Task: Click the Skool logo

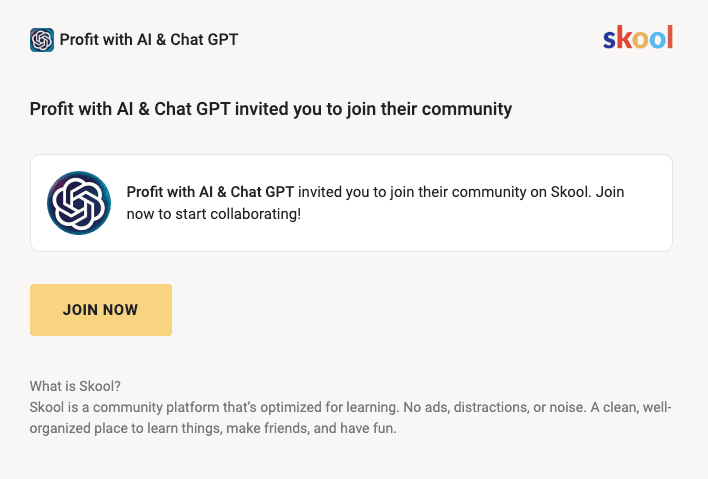Action: click(x=637, y=39)
